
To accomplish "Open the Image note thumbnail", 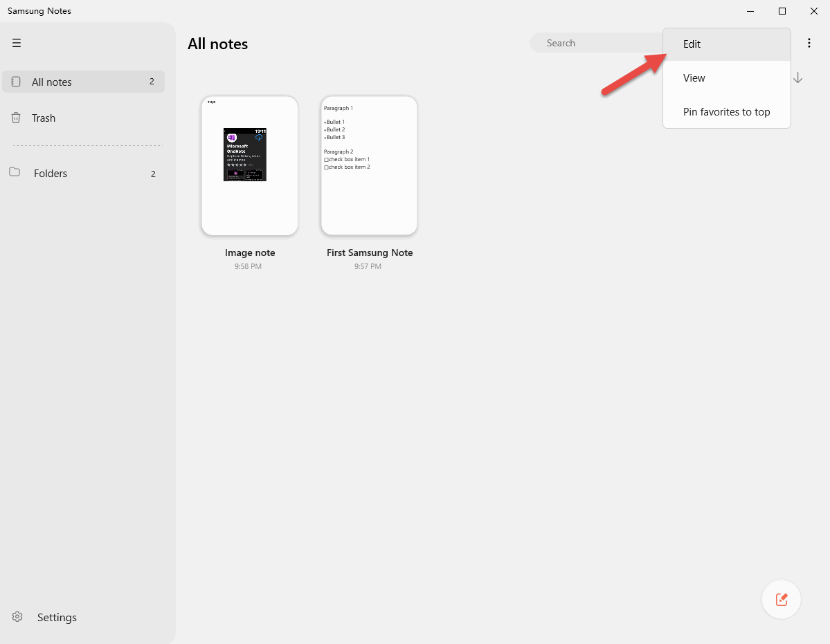I will (x=249, y=165).
